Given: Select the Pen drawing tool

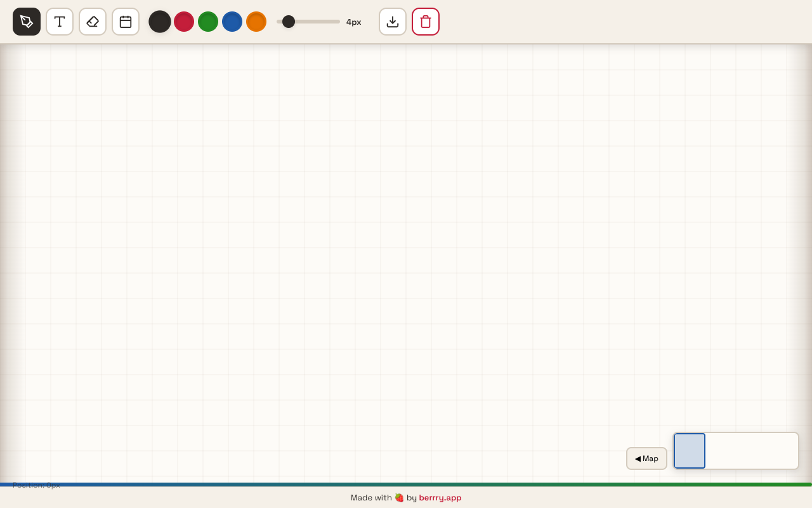Looking at the screenshot, I should pyautogui.click(x=27, y=22).
